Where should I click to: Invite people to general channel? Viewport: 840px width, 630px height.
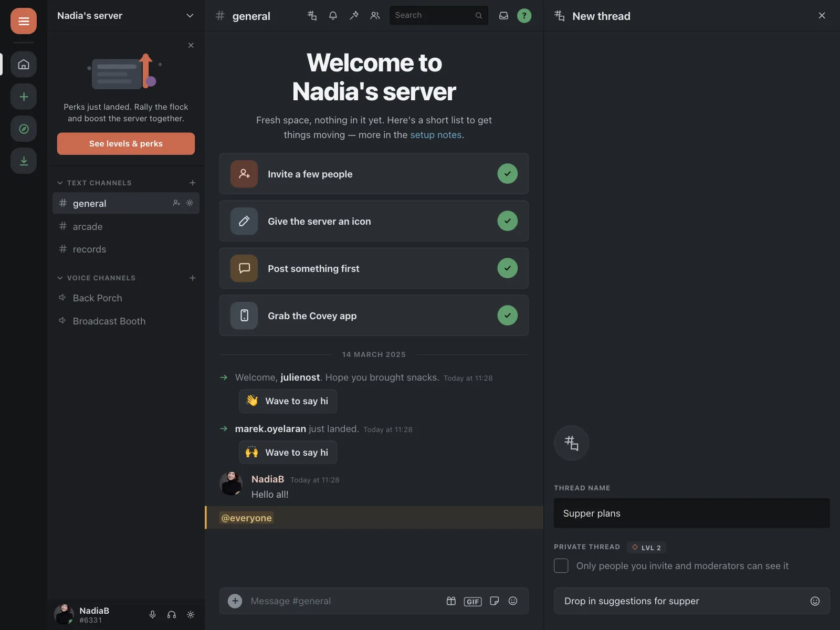coord(176,203)
